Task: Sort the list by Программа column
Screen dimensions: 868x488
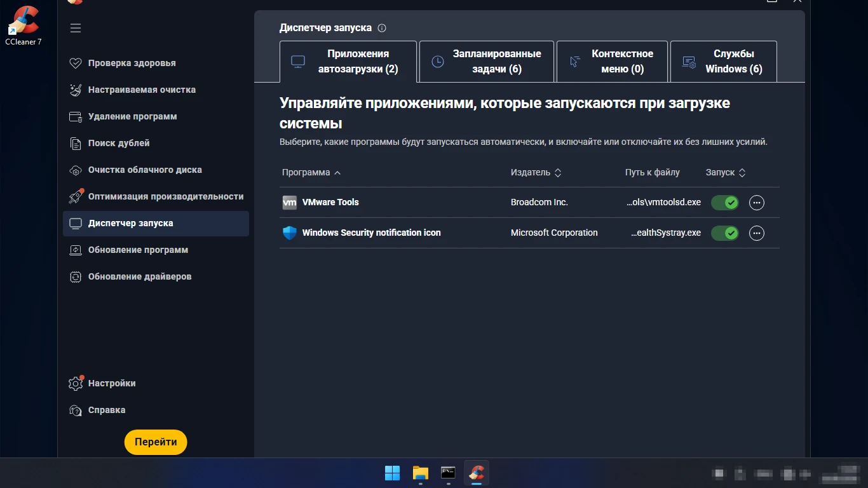Action: coord(311,172)
